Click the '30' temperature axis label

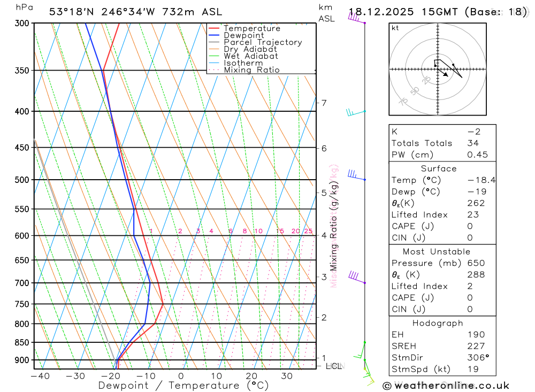click(x=287, y=376)
